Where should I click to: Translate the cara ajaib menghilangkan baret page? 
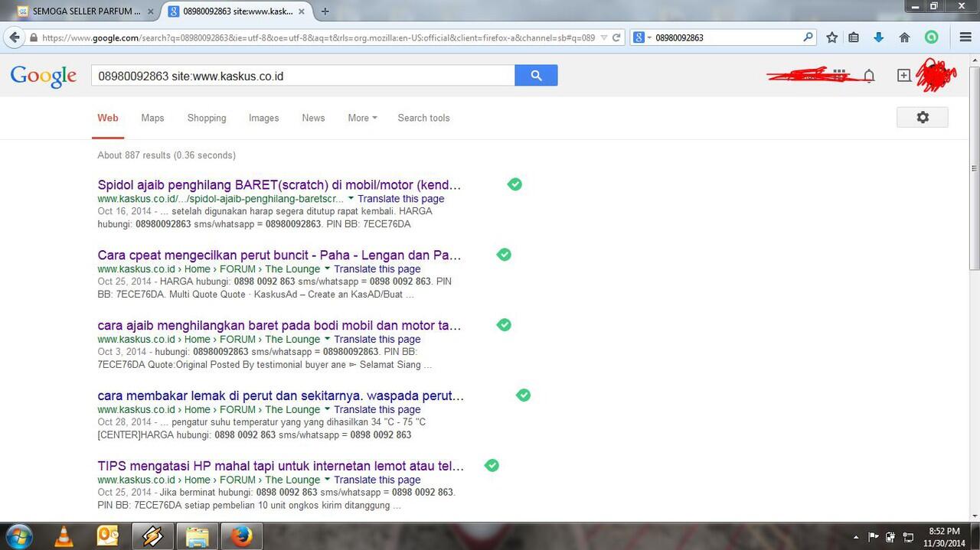pyautogui.click(x=377, y=340)
